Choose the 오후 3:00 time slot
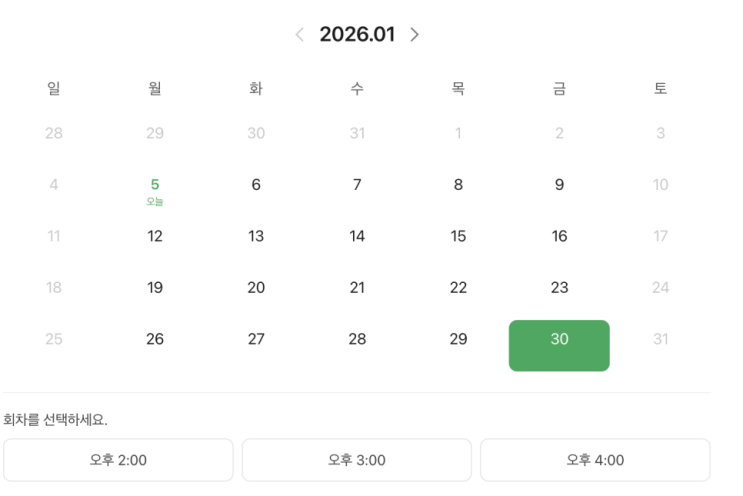 357,460
